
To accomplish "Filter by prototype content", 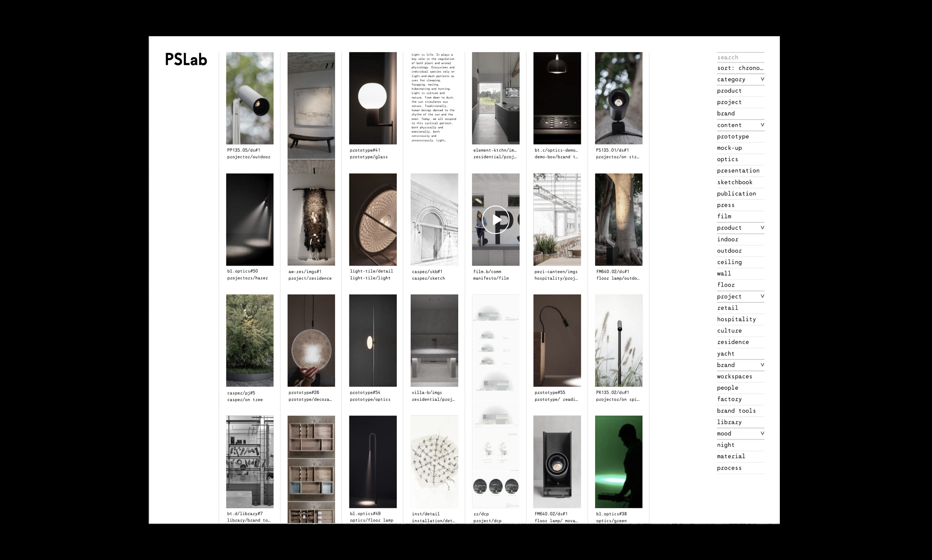I will point(733,137).
